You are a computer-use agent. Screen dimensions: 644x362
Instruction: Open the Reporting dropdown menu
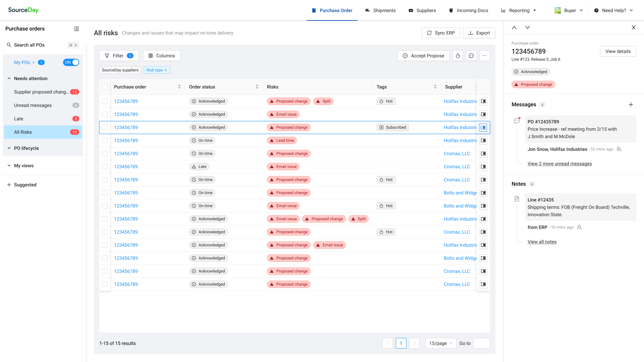pyautogui.click(x=519, y=11)
